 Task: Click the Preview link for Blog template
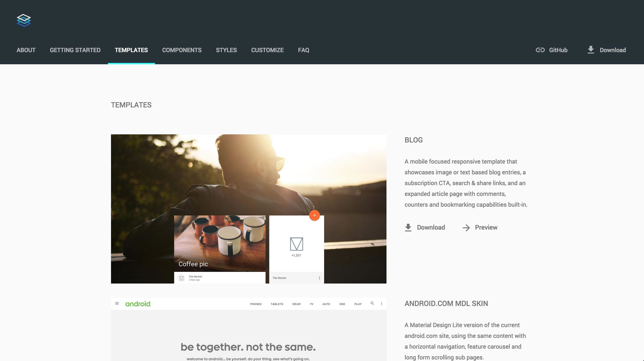pos(486,227)
